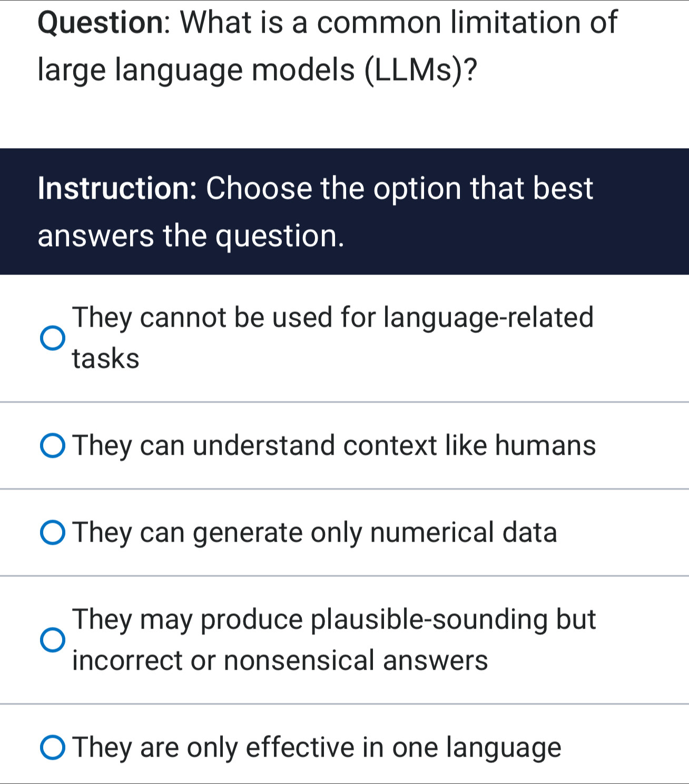Pick the plausible-sounding but incorrect answers option
689x784 pixels.
point(52,640)
